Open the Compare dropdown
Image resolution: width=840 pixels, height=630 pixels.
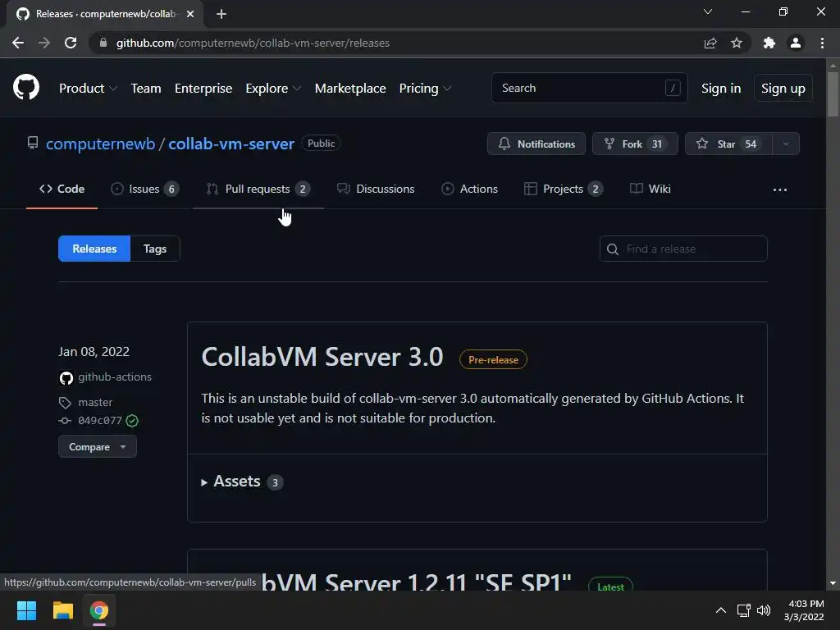pyautogui.click(x=98, y=447)
